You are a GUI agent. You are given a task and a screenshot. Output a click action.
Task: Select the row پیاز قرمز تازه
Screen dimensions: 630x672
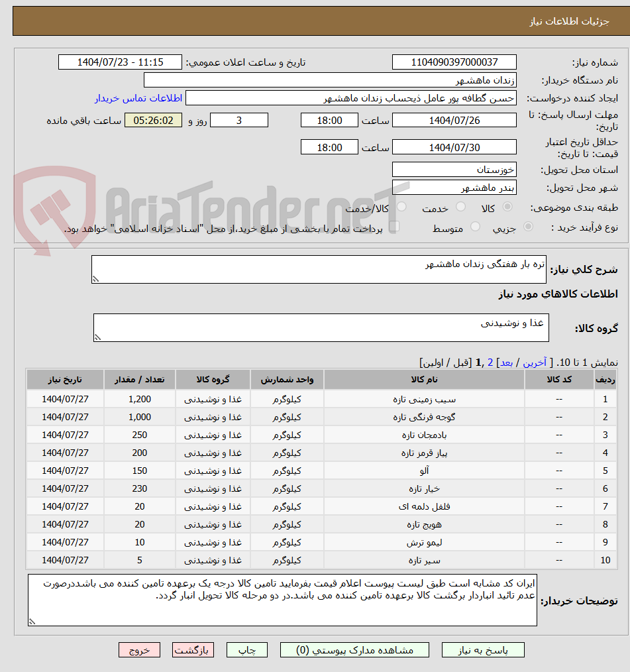tap(322, 453)
